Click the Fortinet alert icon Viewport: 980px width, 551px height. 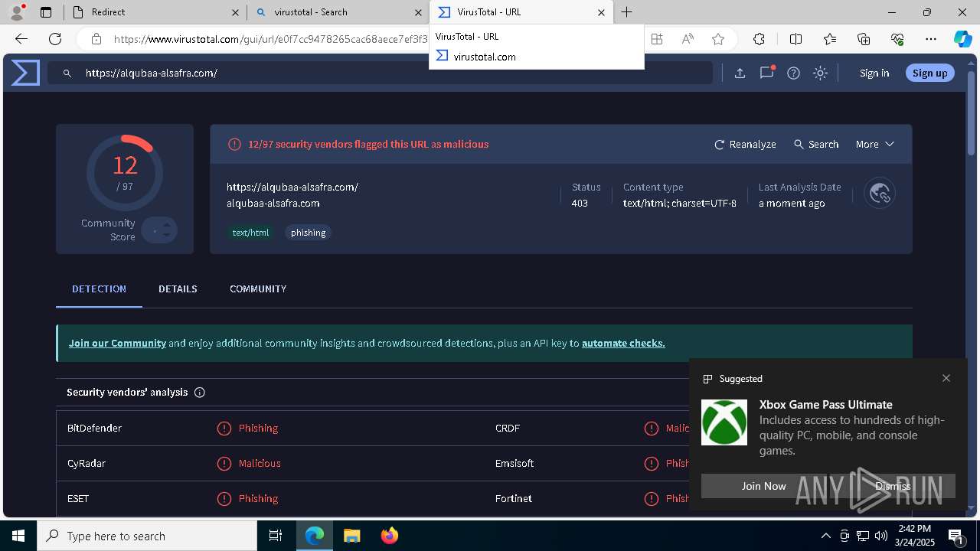tap(652, 498)
